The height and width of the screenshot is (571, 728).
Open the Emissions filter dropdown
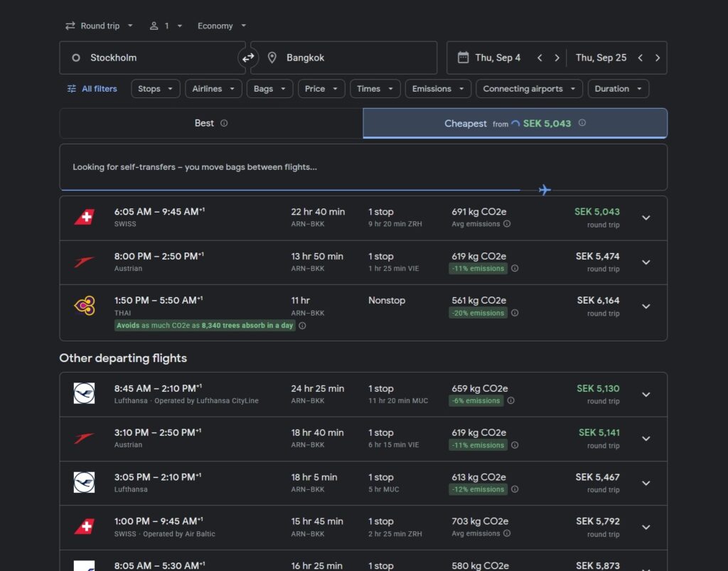point(438,89)
